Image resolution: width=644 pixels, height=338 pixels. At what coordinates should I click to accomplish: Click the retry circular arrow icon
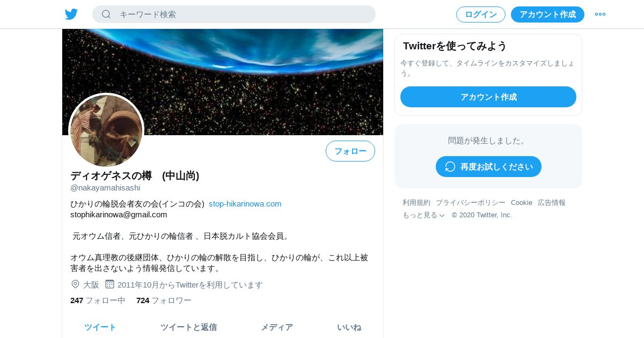point(450,167)
